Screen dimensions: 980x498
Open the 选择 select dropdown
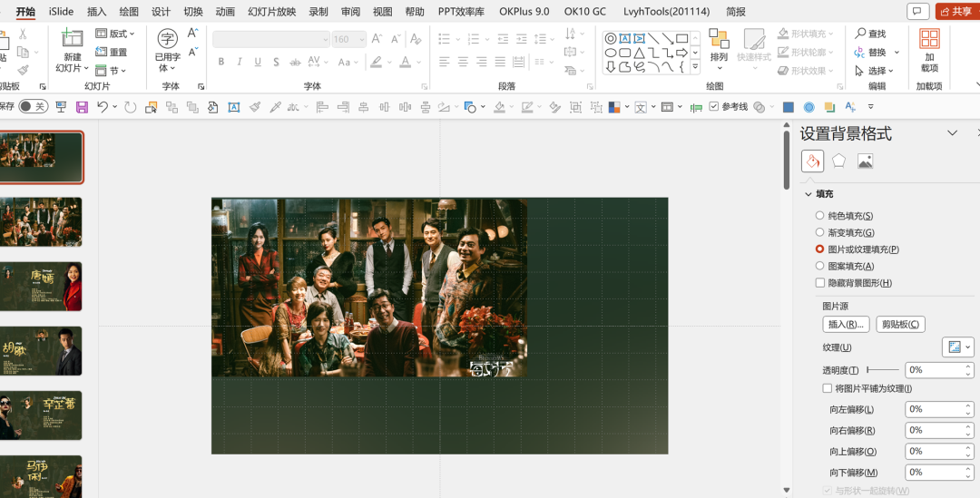[x=874, y=71]
